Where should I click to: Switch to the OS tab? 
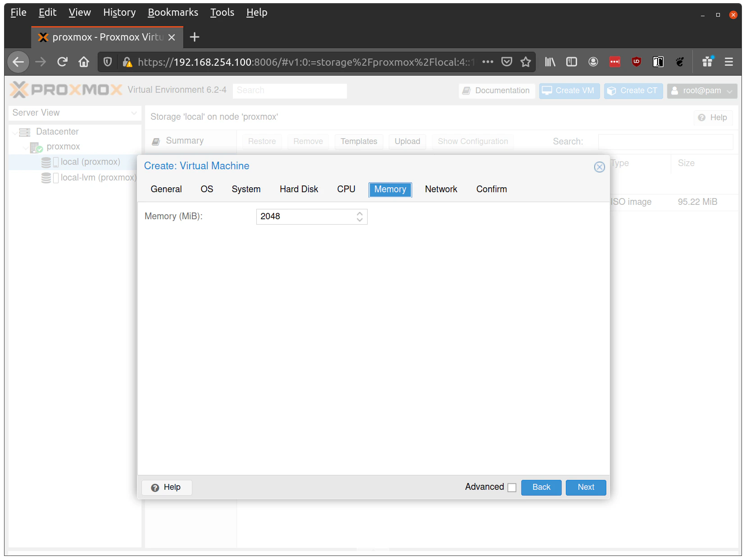(207, 190)
